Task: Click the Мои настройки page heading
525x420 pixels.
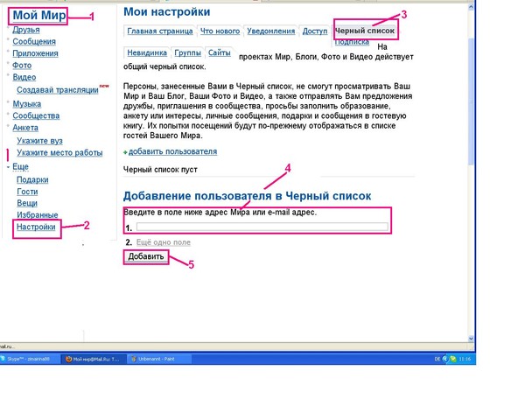Action: pyautogui.click(x=167, y=12)
